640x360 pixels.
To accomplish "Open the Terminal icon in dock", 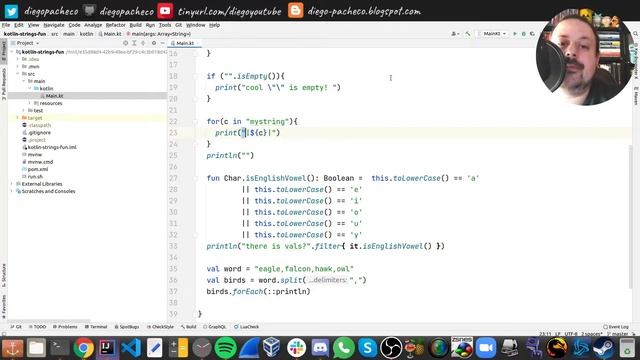I will pyautogui.click(x=60, y=348).
